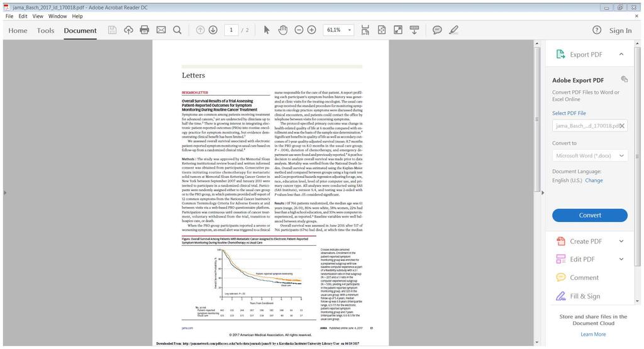Open the Find text magnifier icon

click(177, 30)
